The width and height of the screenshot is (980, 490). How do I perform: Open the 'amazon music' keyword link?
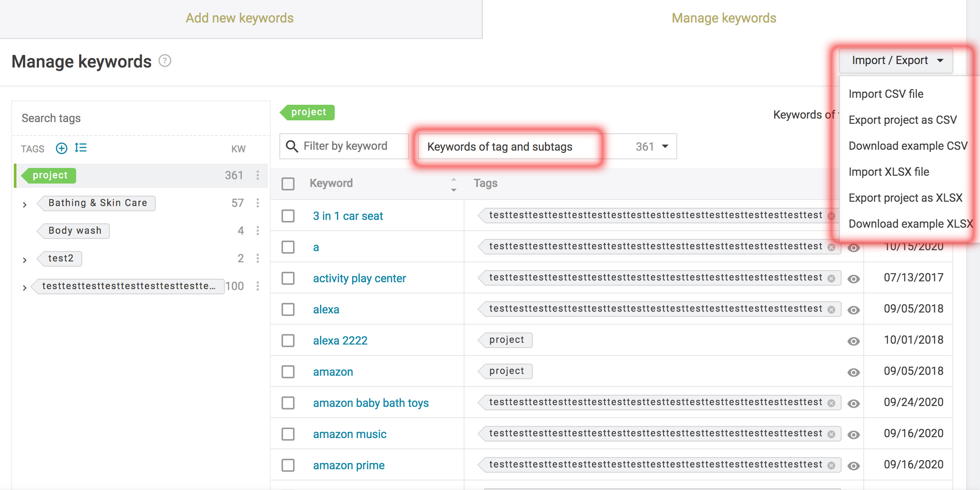[x=349, y=434]
